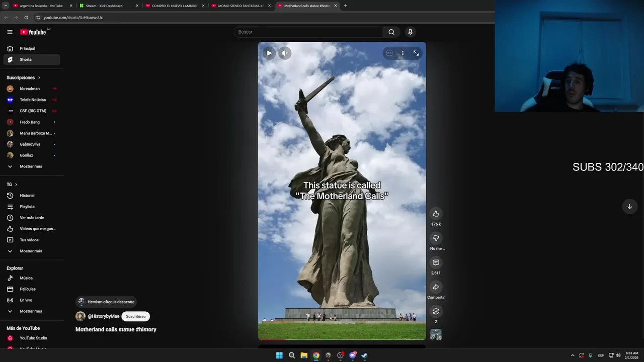Open Steam from the taskbar
Screen dimensions: 644x362
click(364, 355)
